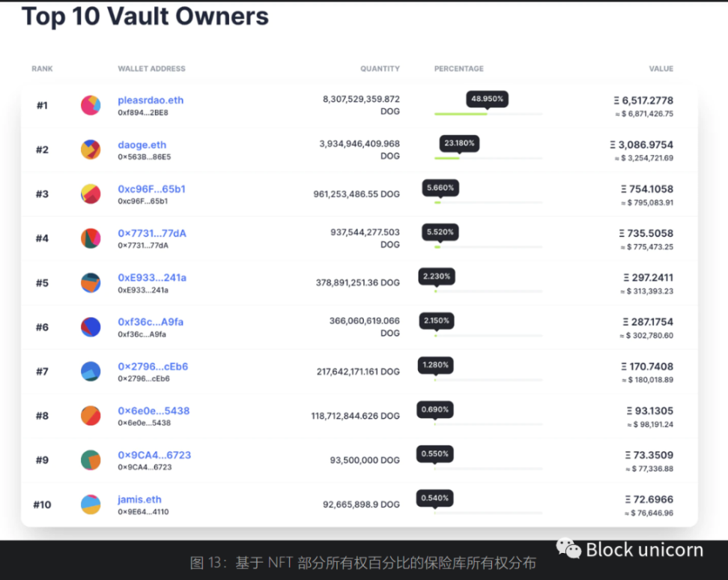The width and height of the screenshot is (728, 580).
Task: Open the 0xc96F...65b1 wallet link
Action: 151,189
